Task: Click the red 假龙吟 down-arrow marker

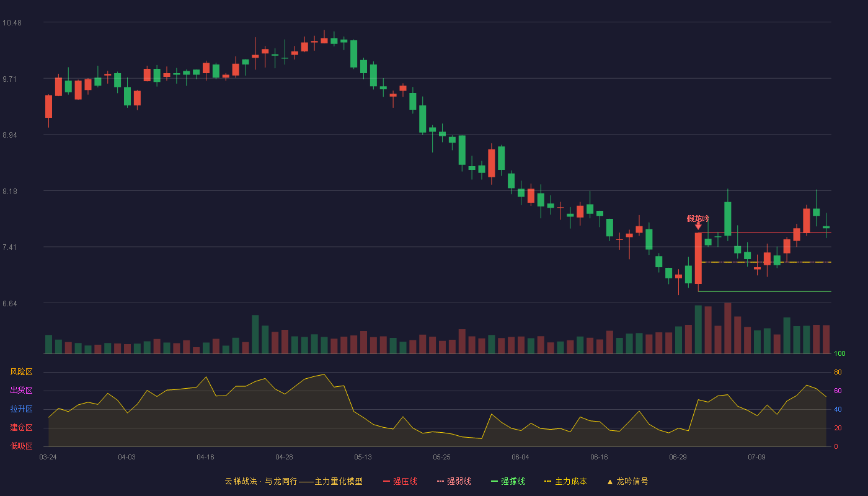Action: [x=698, y=226]
